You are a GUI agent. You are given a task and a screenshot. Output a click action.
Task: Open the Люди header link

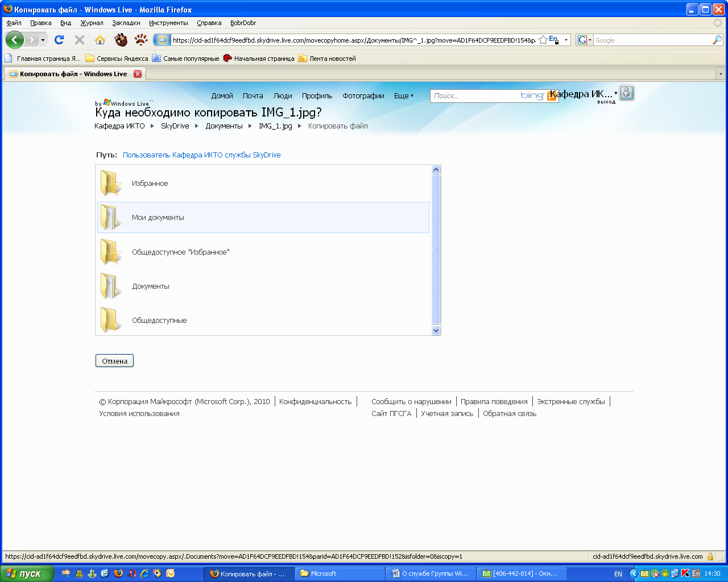283,96
